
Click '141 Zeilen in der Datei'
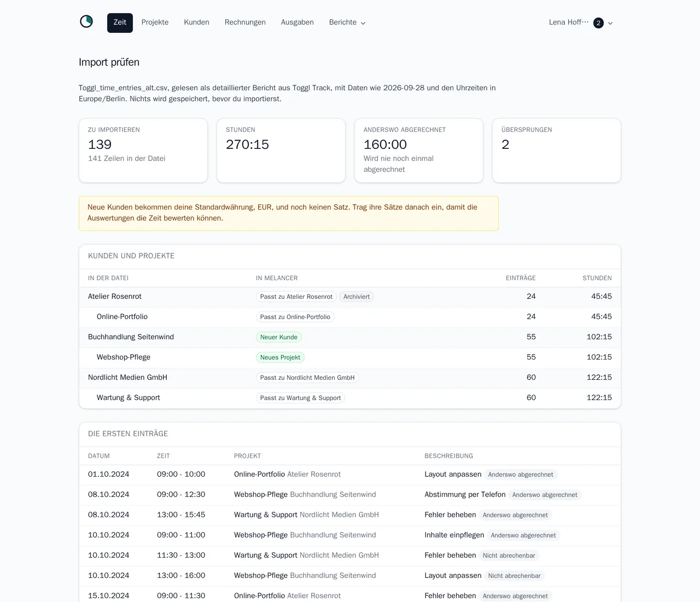pos(126,159)
